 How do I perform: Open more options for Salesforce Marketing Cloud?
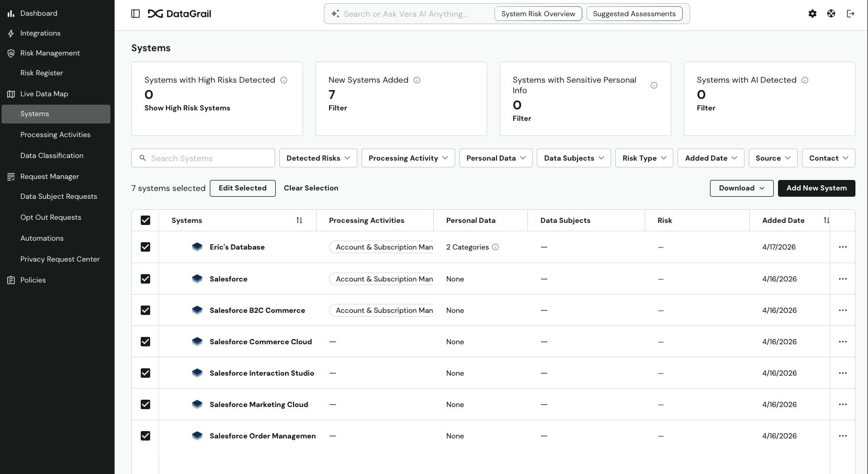843,404
